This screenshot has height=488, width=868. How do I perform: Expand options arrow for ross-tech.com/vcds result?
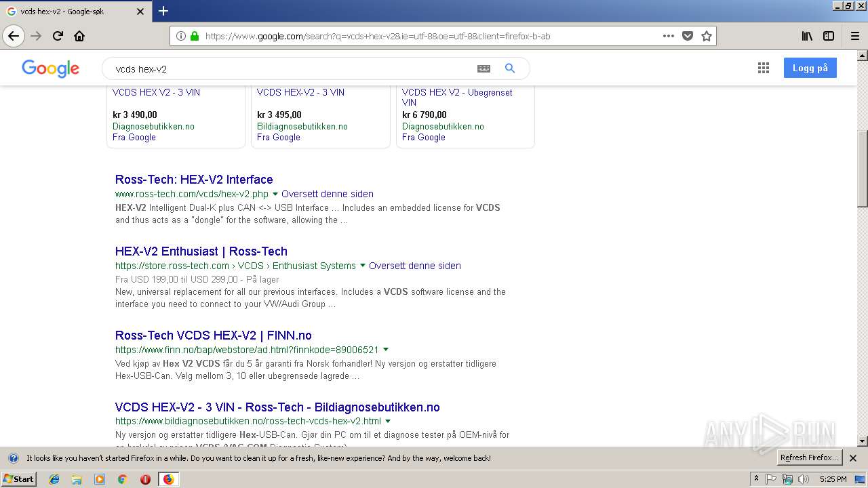coord(275,195)
